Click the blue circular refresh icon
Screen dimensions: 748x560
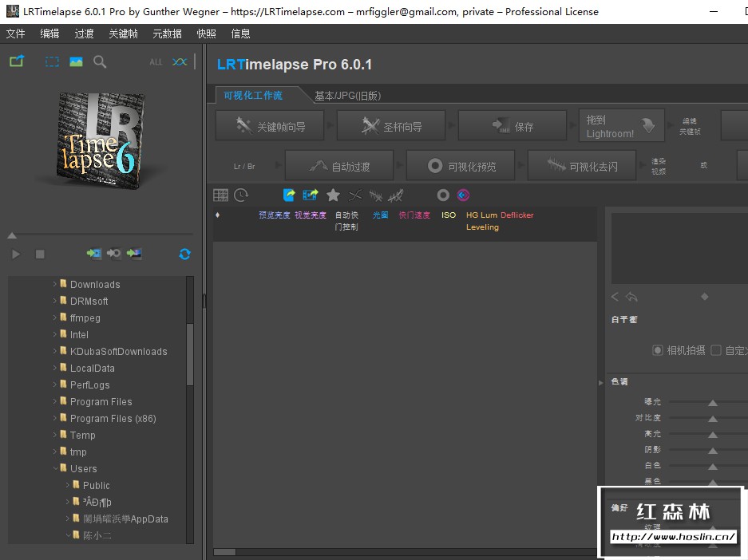point(184,254)
